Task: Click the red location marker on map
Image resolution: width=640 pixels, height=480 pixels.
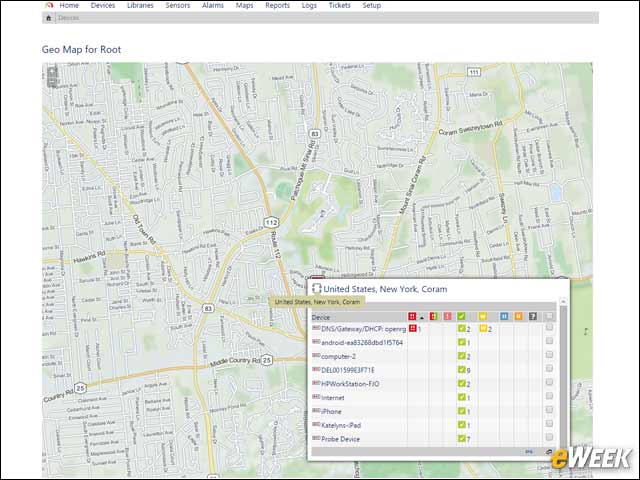Action: coord(318,278)
